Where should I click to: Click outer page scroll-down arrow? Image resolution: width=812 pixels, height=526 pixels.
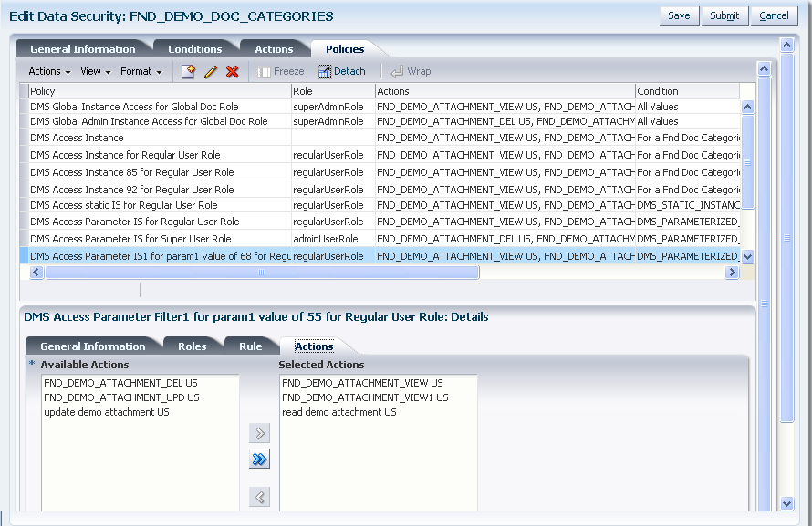click(x=786, y=503)
